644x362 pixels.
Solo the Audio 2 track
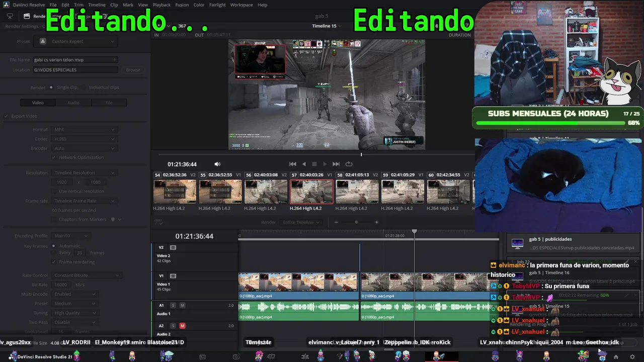pos(173,326)
